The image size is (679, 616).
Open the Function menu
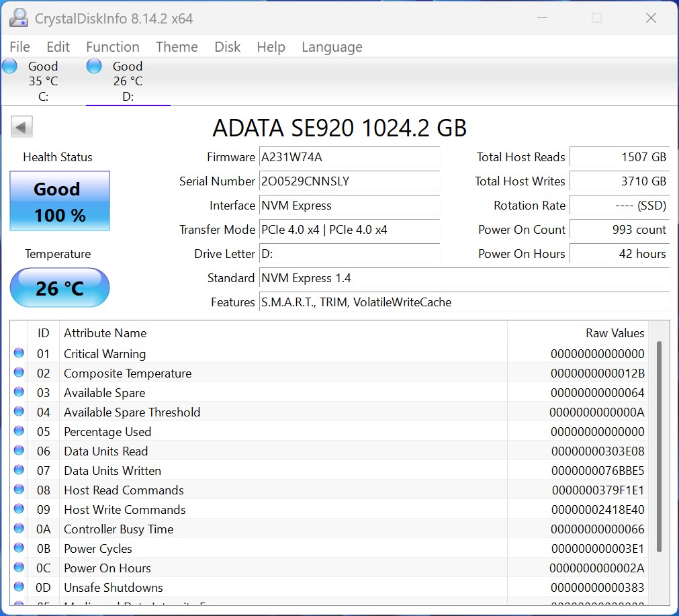point(112,47)
